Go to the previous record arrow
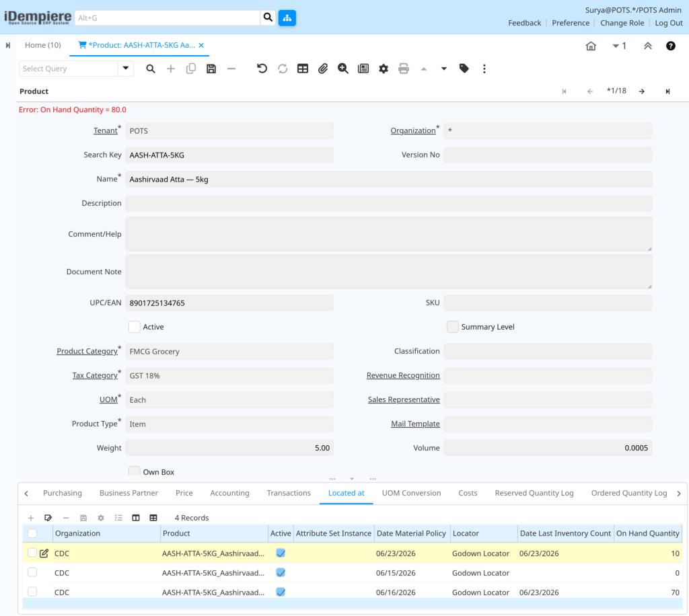Screen dimensions: 689x616 coord(589,91)
